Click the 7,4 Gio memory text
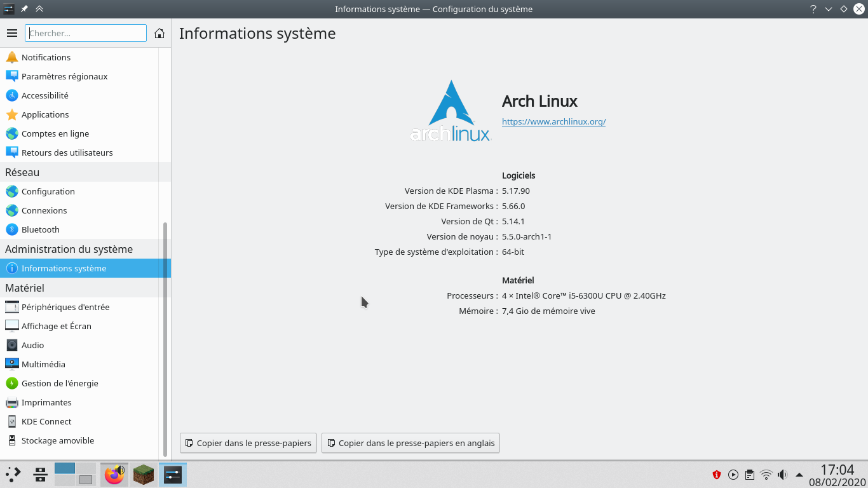 tap(548, 311)
